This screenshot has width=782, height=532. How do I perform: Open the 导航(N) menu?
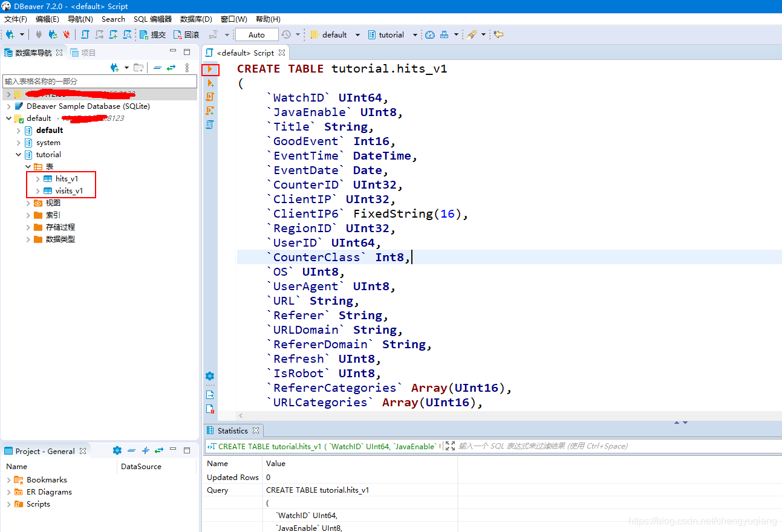pyautogui.click(x=80, y=19)
